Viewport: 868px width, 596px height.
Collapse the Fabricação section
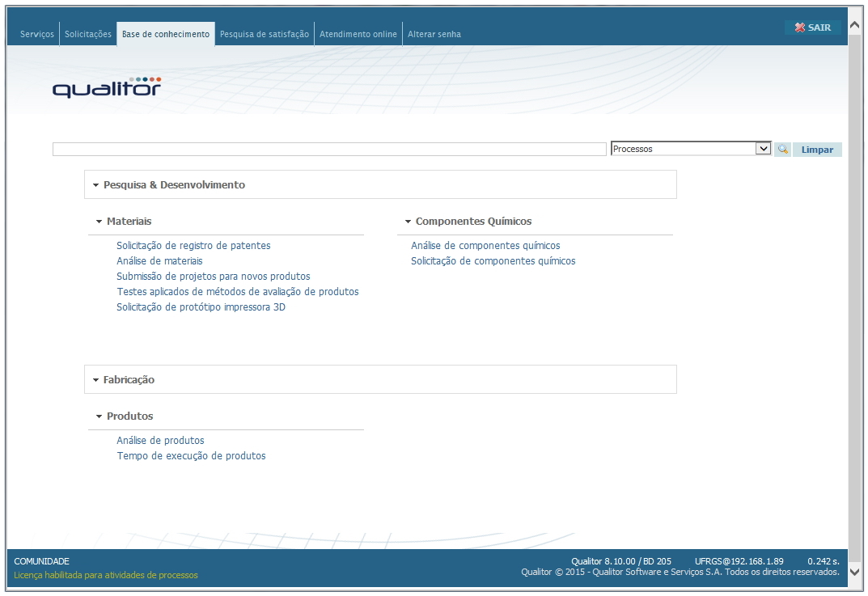pos(95,380)
